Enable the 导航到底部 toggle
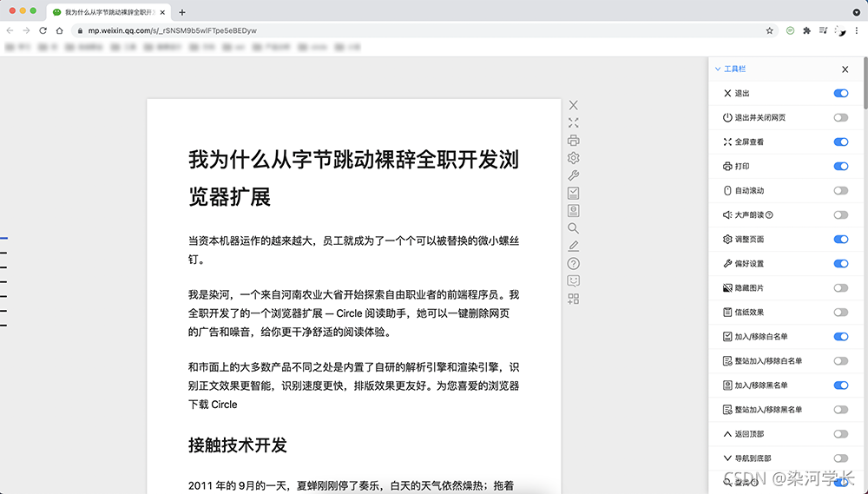 pos(841,458)
